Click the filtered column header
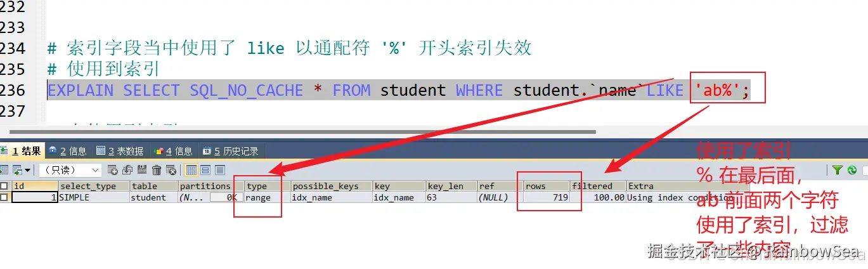This screenshot has width=868, height=269. 597,186
